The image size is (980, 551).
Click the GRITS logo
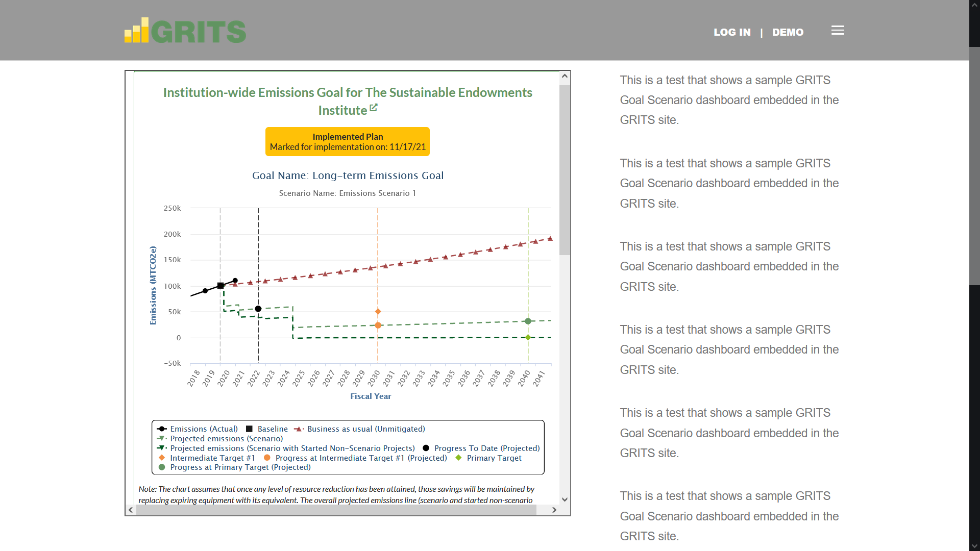tap(185, 31)
